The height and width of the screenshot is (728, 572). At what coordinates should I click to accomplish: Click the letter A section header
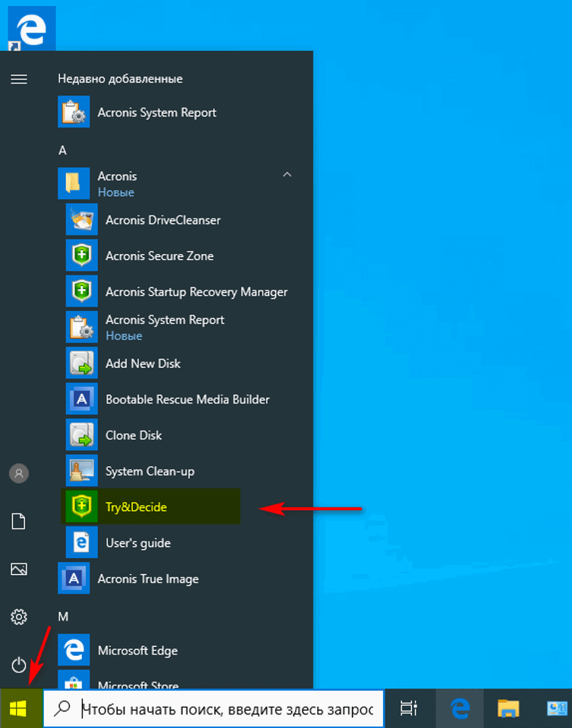tap(63, 150)
